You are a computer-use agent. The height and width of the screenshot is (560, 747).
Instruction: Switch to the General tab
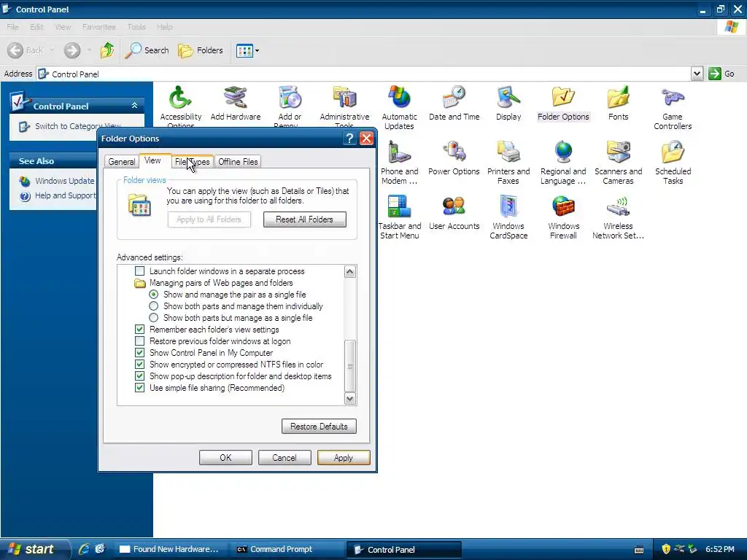[x=122, y=162]
